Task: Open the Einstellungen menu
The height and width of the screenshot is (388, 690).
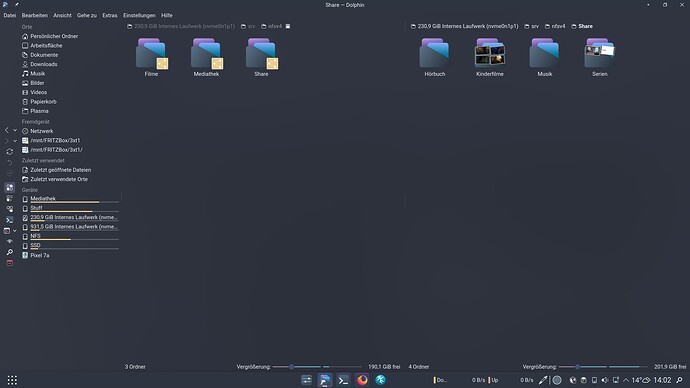Action: [x=139, y=15]
